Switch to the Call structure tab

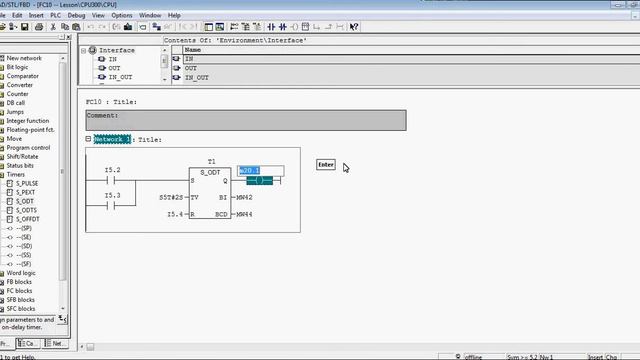click(x=28, y=344)
